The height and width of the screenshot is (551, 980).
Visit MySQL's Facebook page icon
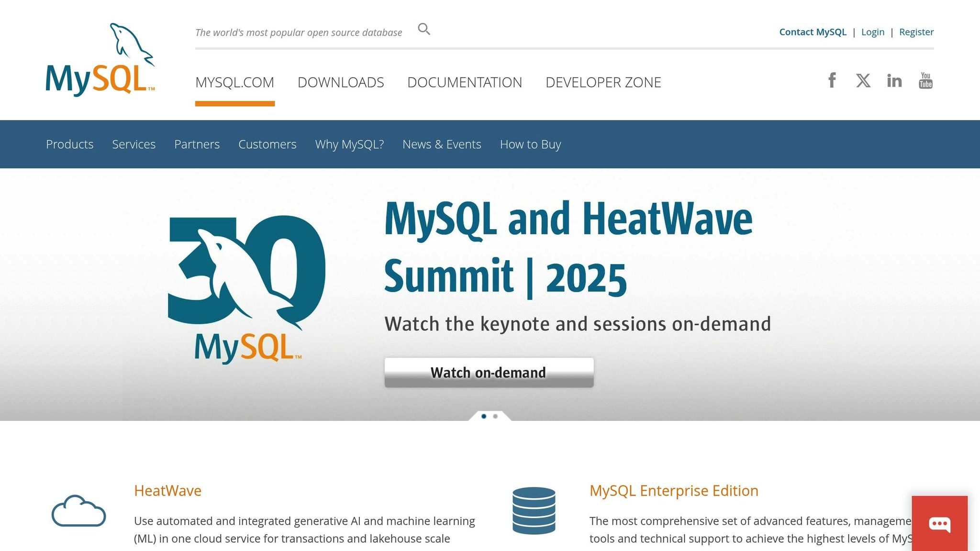point(832,80)
